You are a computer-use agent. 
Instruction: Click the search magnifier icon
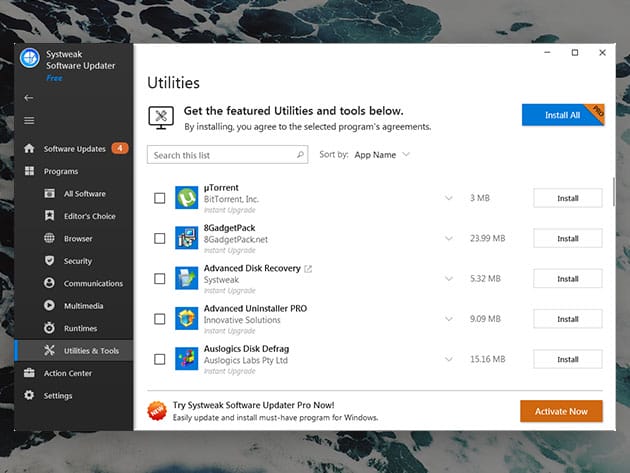[300, 154]
